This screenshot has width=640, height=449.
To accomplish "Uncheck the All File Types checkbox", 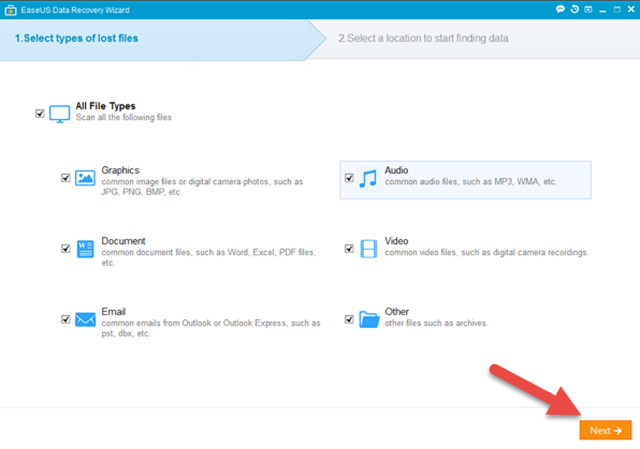I will (x=40, y=113).
